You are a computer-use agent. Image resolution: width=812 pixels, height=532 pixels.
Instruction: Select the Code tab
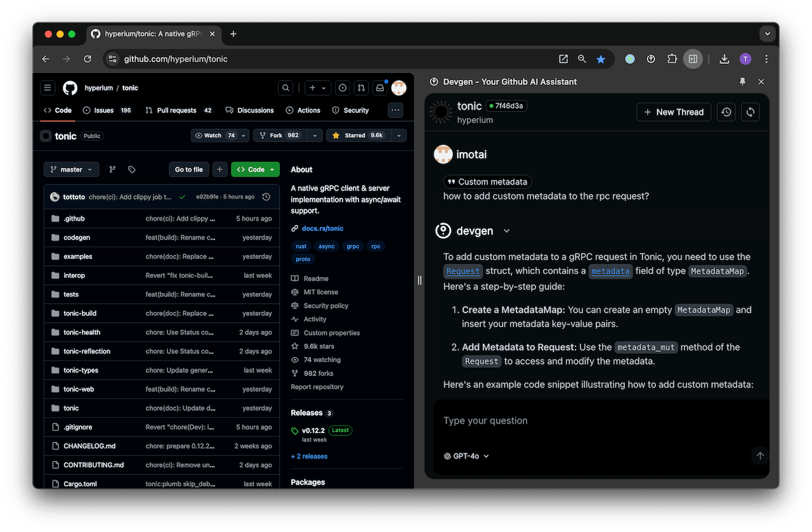57,110
